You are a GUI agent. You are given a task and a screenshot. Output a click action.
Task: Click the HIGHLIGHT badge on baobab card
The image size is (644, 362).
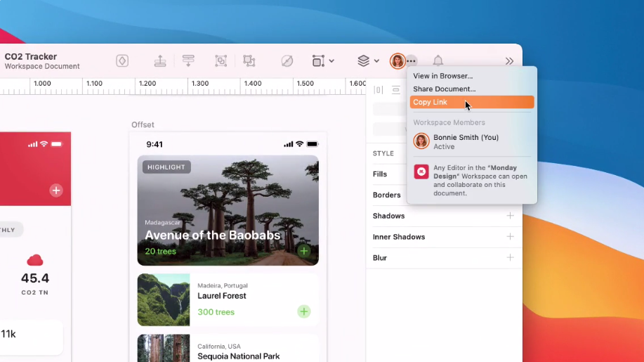166,167
